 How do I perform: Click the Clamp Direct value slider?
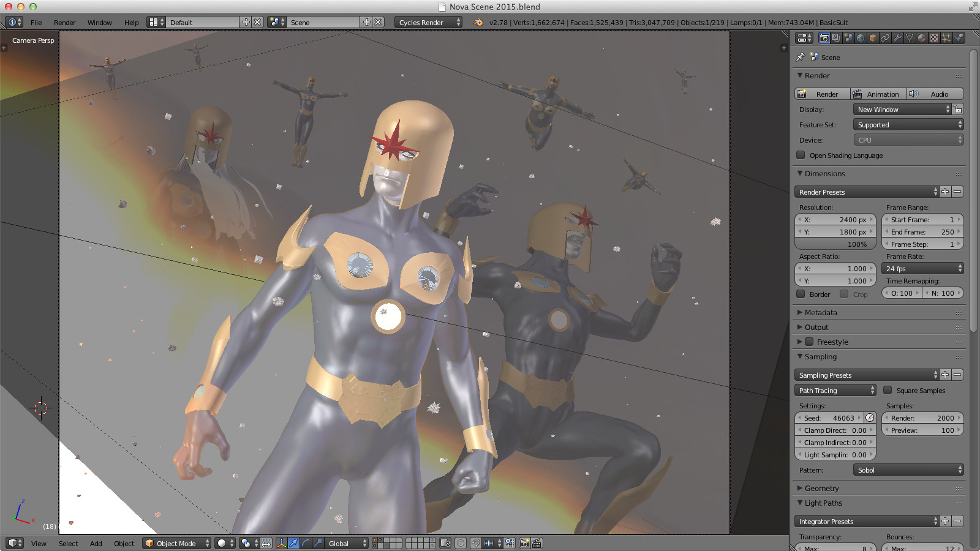pos(835,430)
